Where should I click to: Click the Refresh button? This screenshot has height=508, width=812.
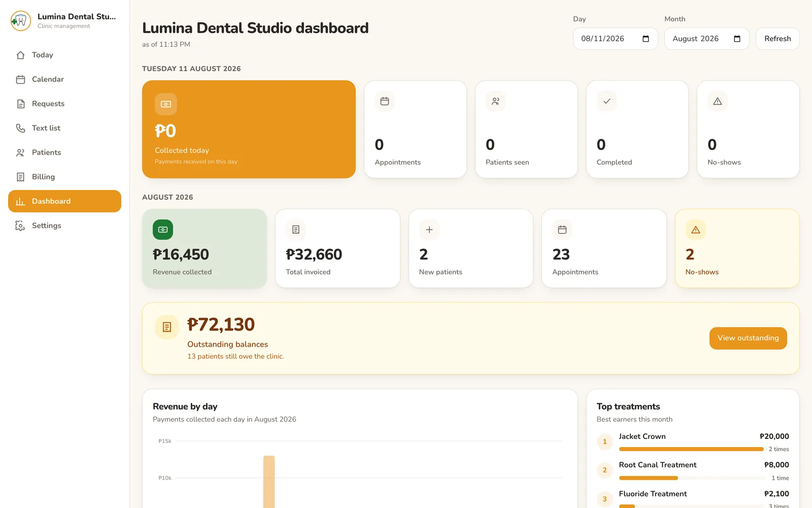pyautogui.click(x=777, y=39)
